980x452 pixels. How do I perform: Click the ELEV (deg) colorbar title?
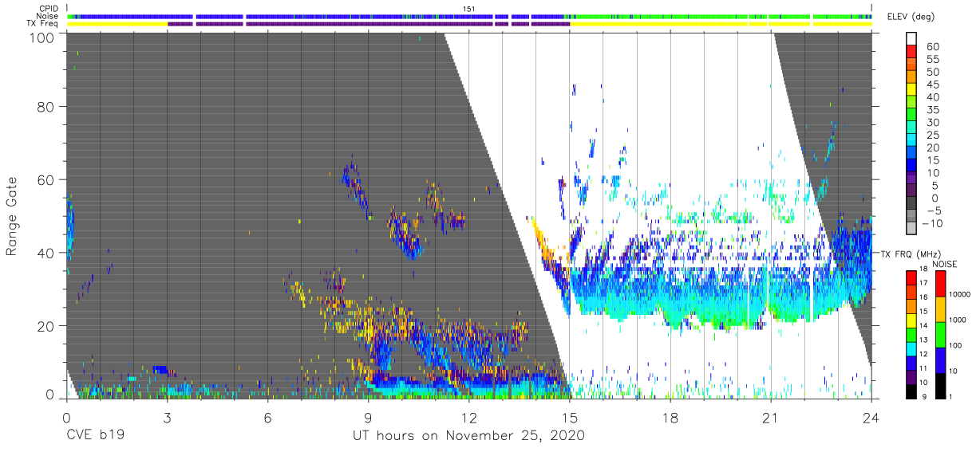tap(911, 17)
